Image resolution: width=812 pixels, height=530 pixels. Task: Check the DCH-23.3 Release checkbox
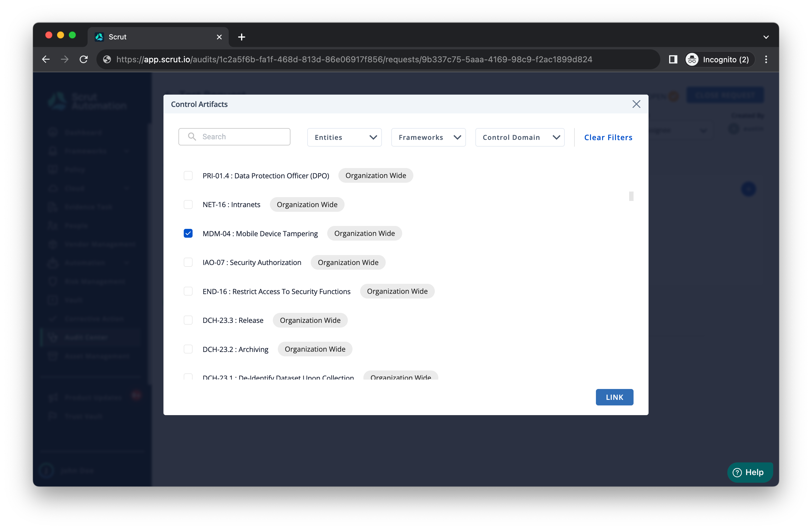pyautogui.click(x=188, y=320)
